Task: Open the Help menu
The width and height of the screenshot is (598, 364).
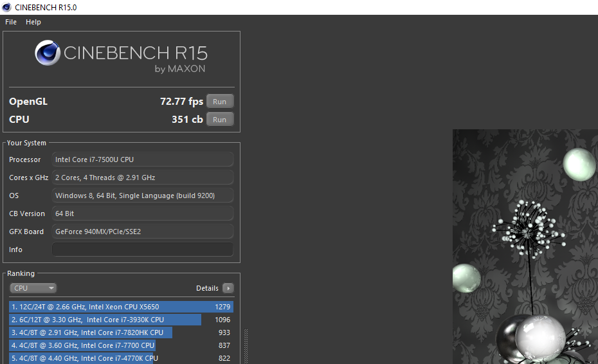Action: tap(33, 22)
